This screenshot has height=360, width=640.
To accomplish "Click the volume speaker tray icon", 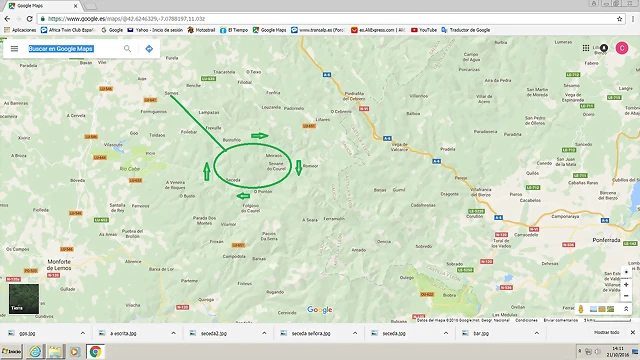I will [x=598, y=351].
